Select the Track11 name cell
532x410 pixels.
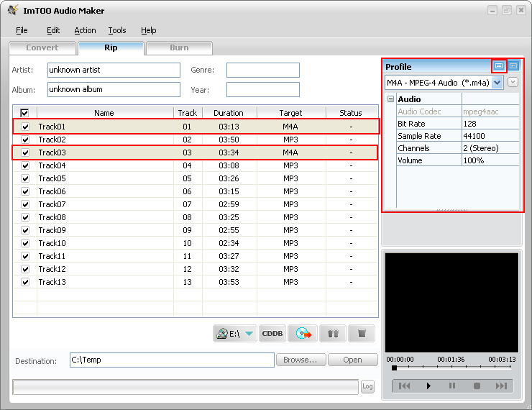105,256
